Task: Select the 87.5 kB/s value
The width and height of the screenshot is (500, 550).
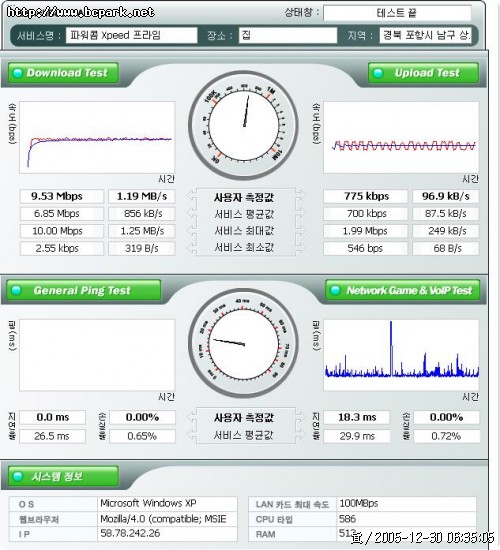Action: coord(446,214)
